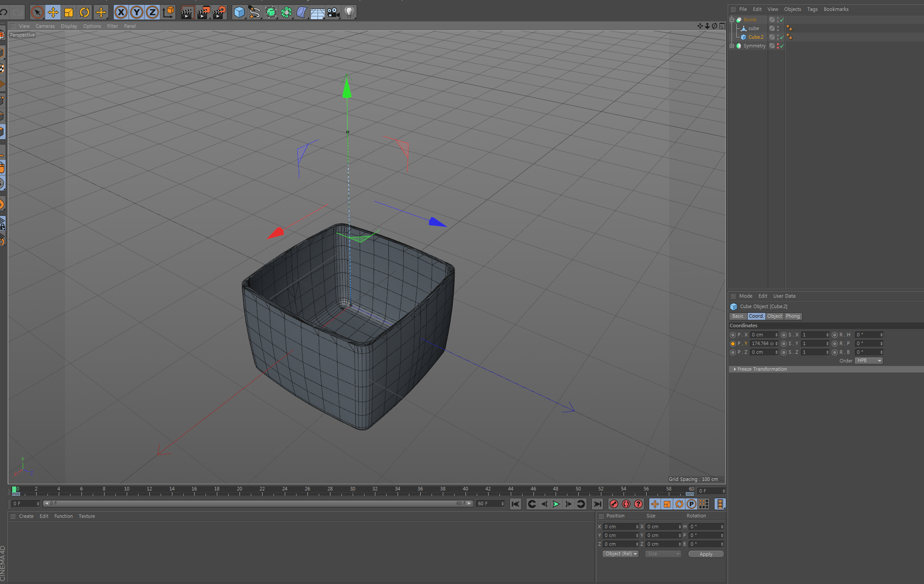Step to the next frame
This screenshot has height=584, width=924.
(568, 504)
